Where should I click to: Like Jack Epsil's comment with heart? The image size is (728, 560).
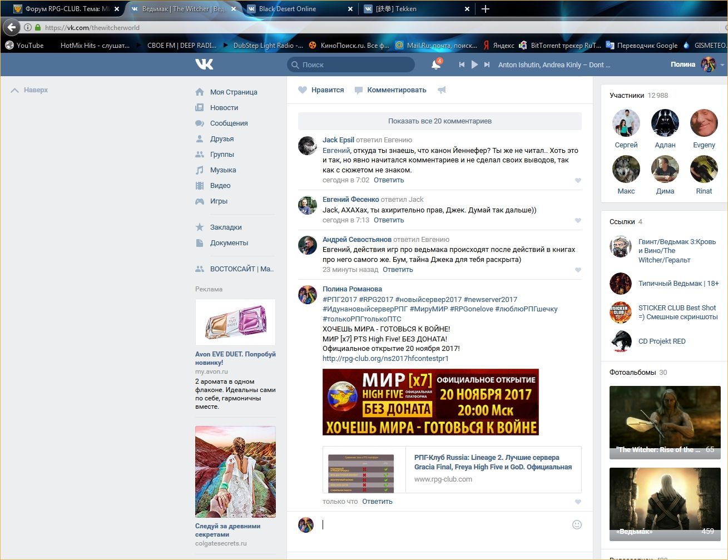click(578, 180)
